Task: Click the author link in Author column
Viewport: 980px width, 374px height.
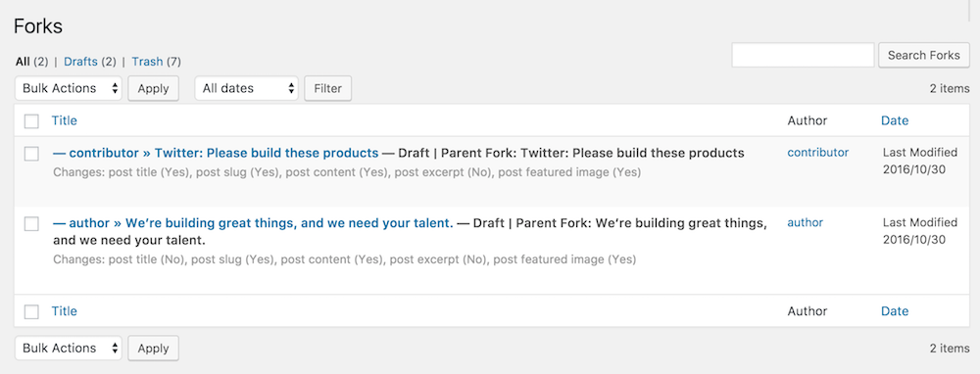Action: [805, 222]
